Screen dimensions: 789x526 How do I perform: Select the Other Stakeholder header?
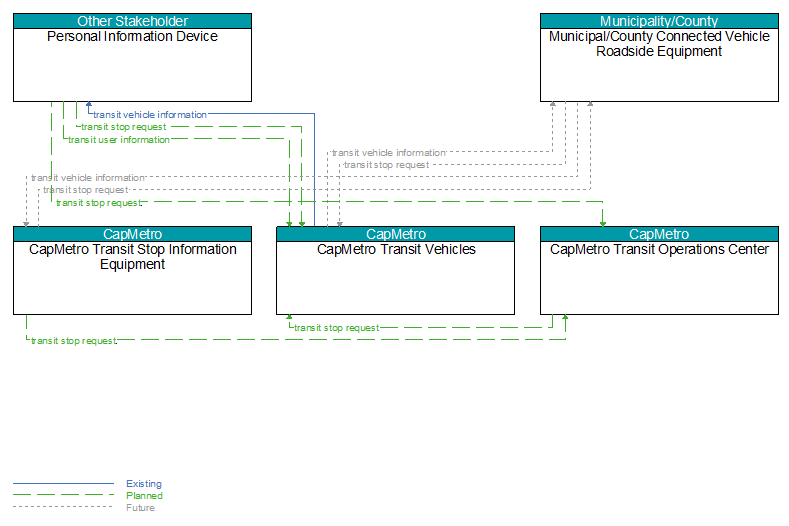pyautogui.click(x=132, y=21)
